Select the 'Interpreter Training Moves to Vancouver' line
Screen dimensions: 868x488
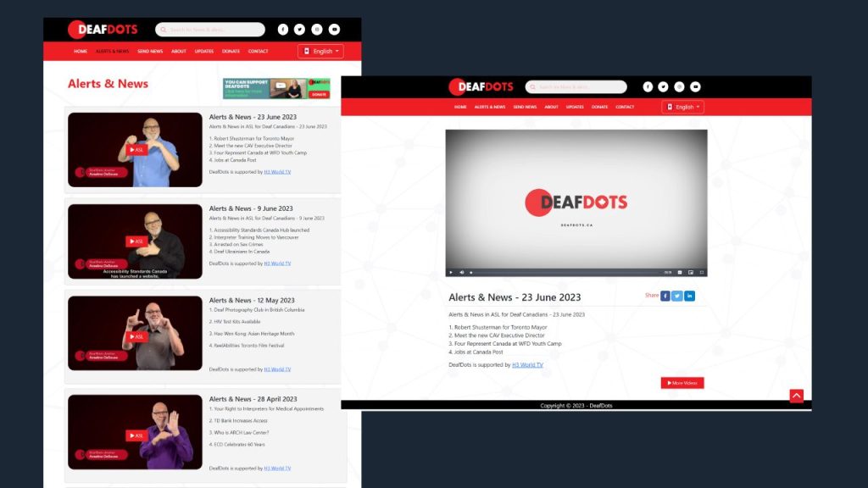(x=253, y=237)
